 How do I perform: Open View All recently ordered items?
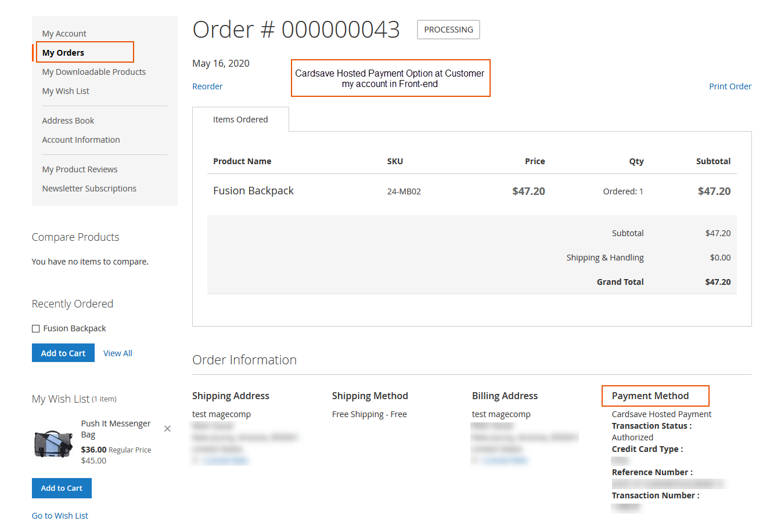[117, 353]
